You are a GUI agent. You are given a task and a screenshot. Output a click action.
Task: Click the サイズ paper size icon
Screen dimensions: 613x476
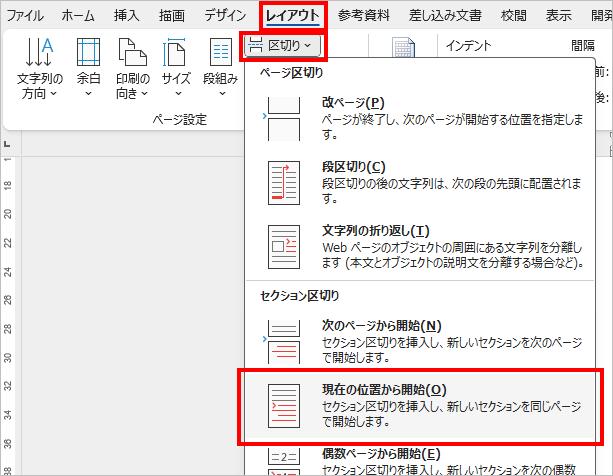point(174,52)
